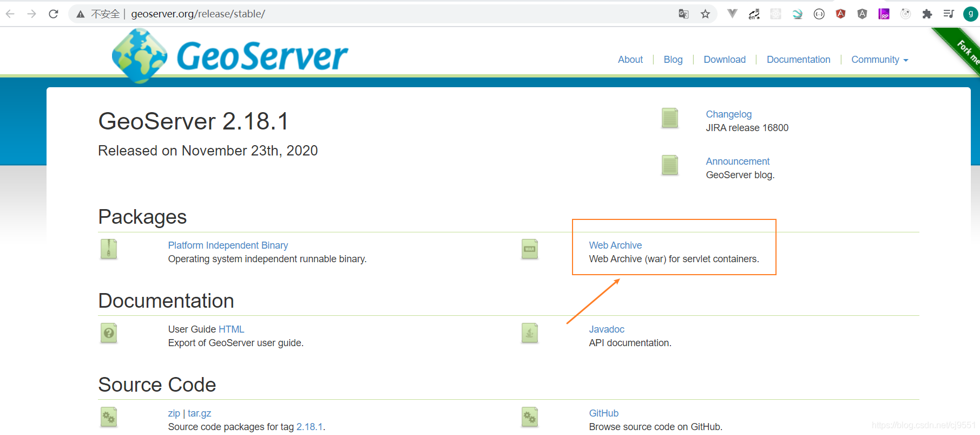This screenshot has height=435, width=980.
Task: Click the GeoServer globe logo
Action: tap(140, 56)
